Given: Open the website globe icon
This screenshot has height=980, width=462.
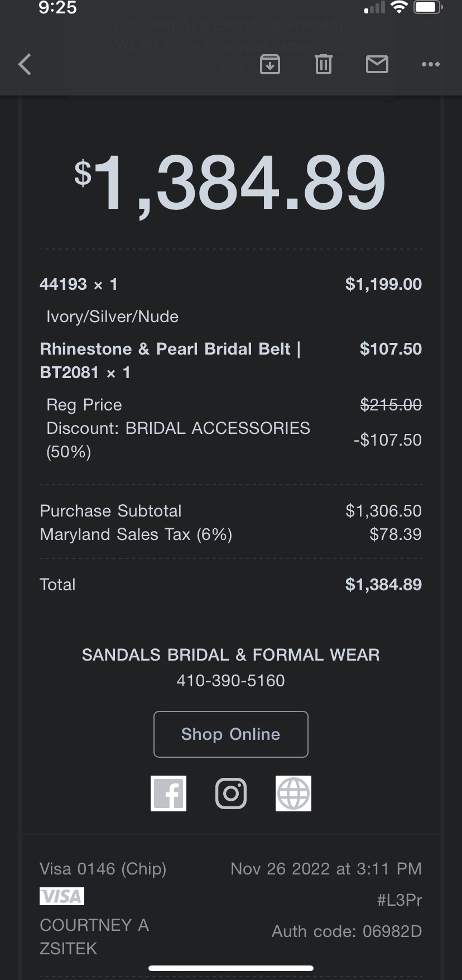Looking at the screenshot, I should click(293, 793).
